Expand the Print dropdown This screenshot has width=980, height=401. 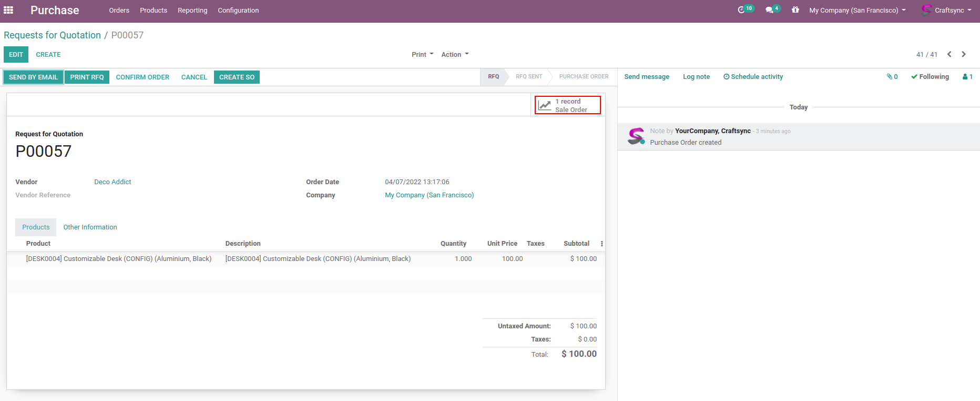[x=422, y=55]
